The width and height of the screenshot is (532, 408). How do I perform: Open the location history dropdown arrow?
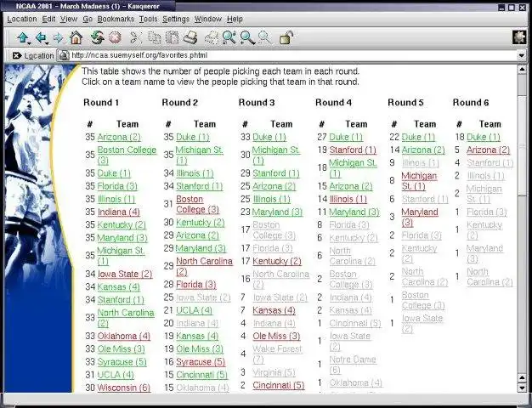[x=521, y=55]
